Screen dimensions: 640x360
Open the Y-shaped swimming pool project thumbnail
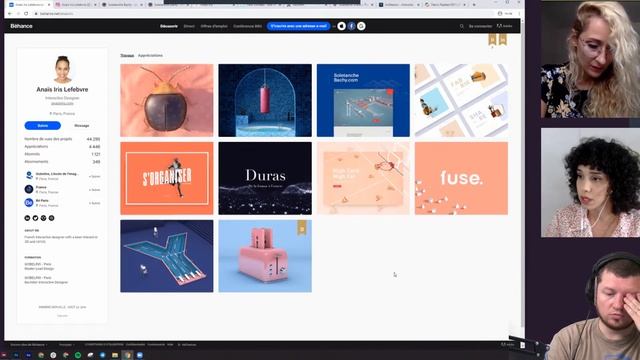(x=167, y=256)
